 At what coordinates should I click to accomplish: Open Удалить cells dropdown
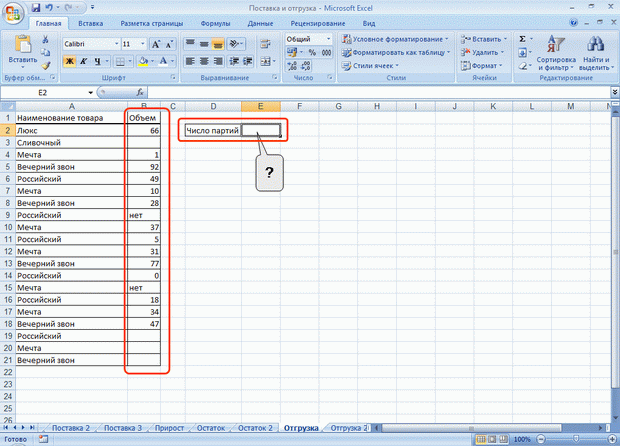(x=482, y=52)
